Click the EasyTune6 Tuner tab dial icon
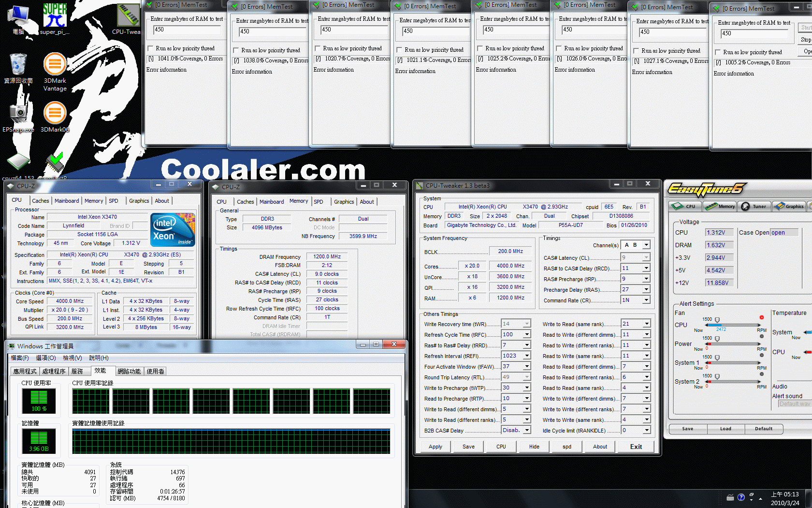 745,206
